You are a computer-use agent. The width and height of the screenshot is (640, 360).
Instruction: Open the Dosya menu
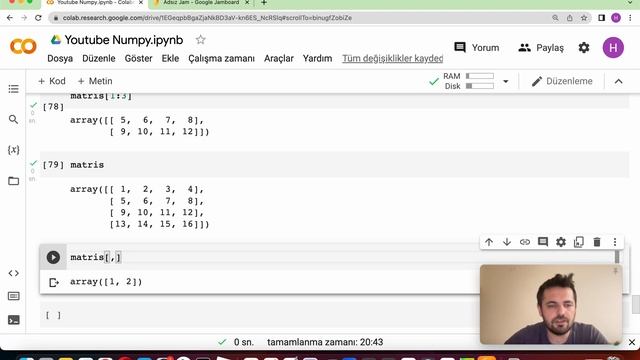tap(60, 58)
